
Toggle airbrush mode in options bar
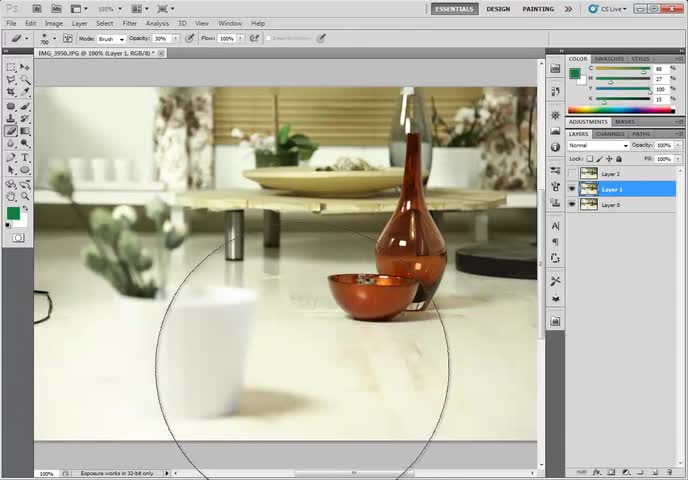coord(254,39)
